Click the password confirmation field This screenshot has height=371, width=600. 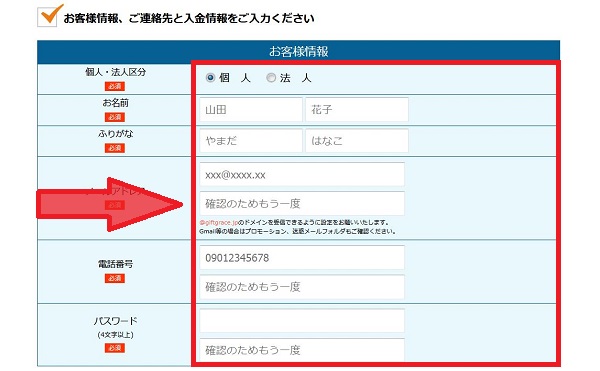click(x=302, y=350)
